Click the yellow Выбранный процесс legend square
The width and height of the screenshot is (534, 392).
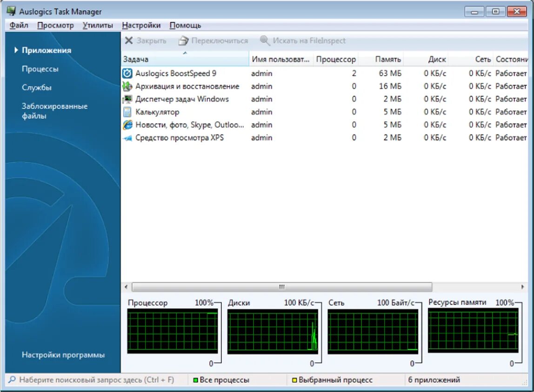[x=294, y=380]
